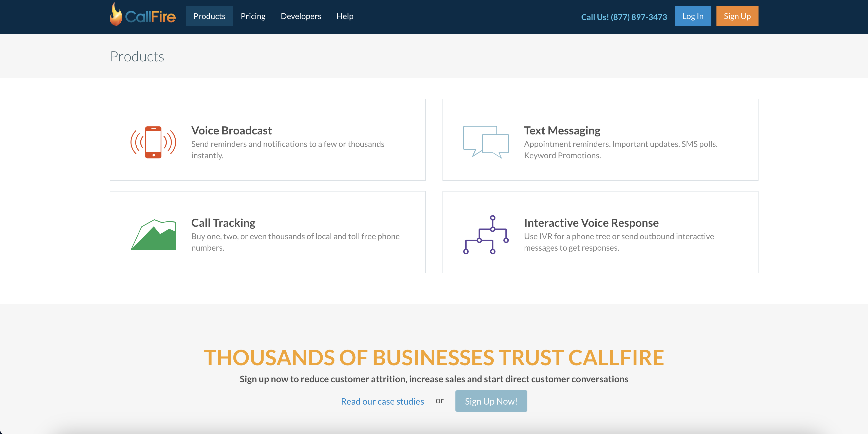Viewport: 868px width, 434px height.
Task: Click the Text Messaging chat bubbles icon
Action: (486, 142)
